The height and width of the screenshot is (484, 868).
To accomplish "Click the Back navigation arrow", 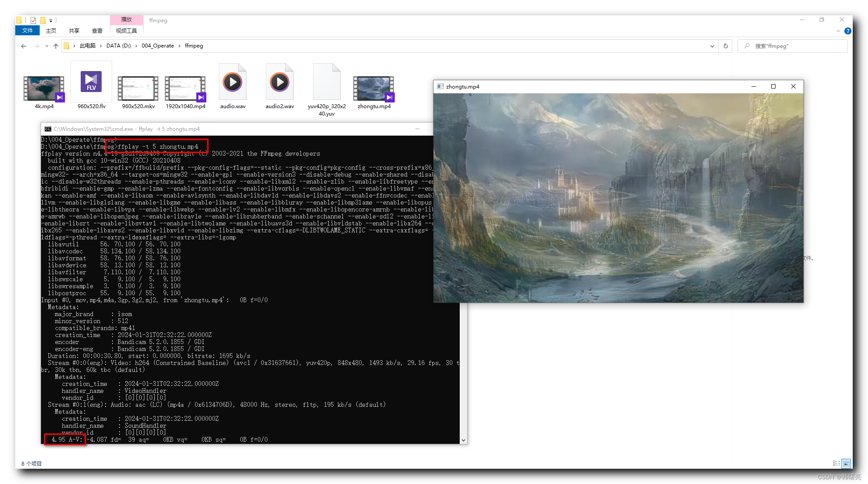I will pos(24,46).
